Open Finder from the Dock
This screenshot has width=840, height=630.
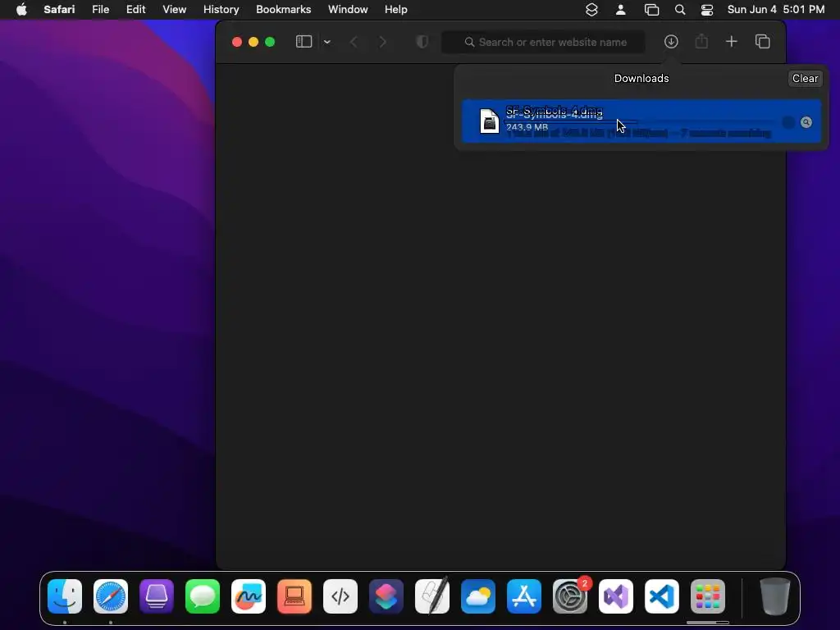pyautogui.click(x=65, y=596)
